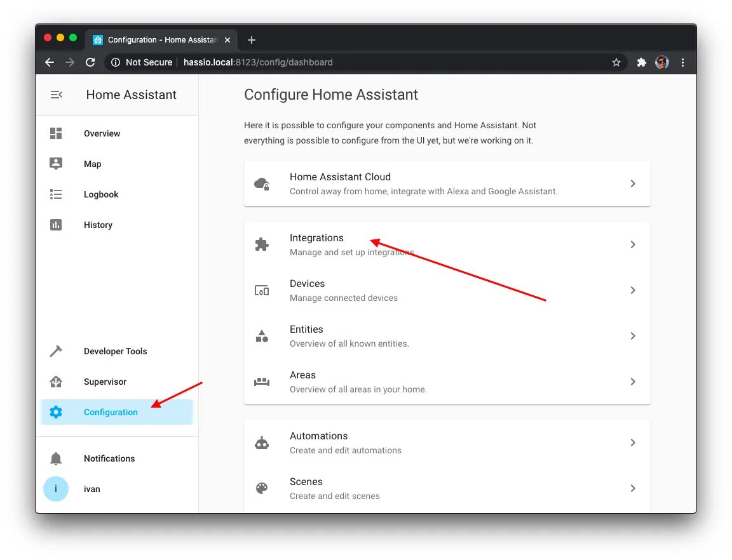Click the Supervisor icon
This screenshot has width=732, height=560.
[x=56, y=382]
